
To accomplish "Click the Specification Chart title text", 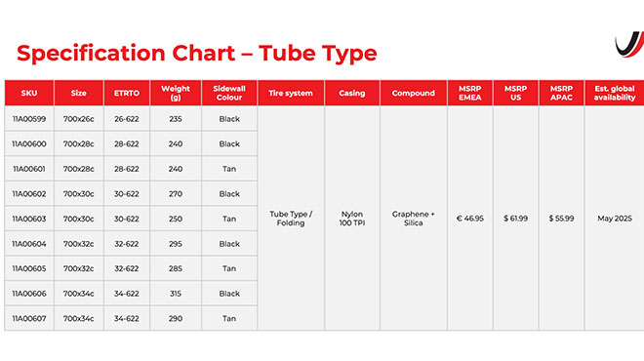I will coord(197,54).
